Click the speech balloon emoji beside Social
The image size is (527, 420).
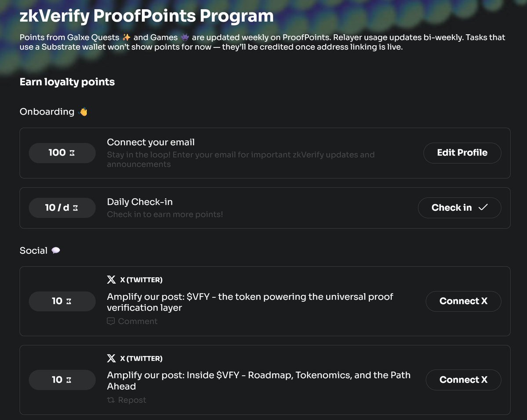point(56,250)
